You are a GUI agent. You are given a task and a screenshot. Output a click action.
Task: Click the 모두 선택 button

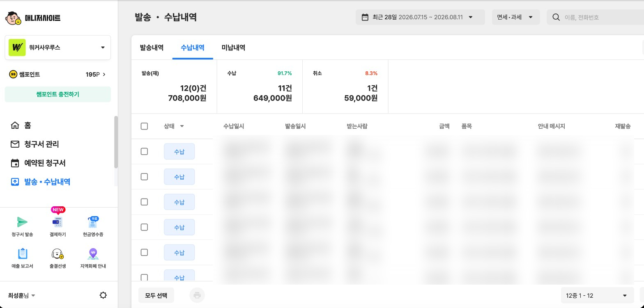coord(156,295)
